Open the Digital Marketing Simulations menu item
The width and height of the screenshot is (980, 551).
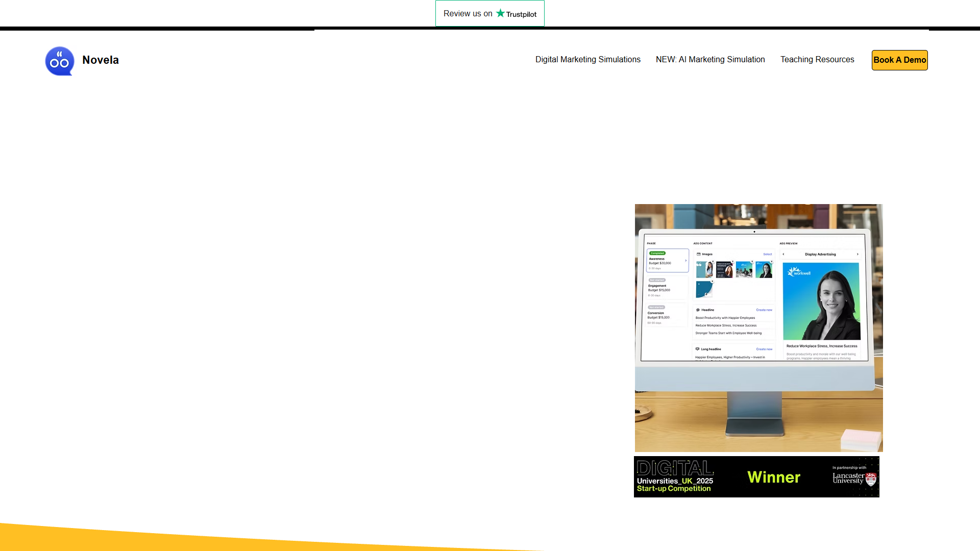pyautogui.click(x=588, y=60)
